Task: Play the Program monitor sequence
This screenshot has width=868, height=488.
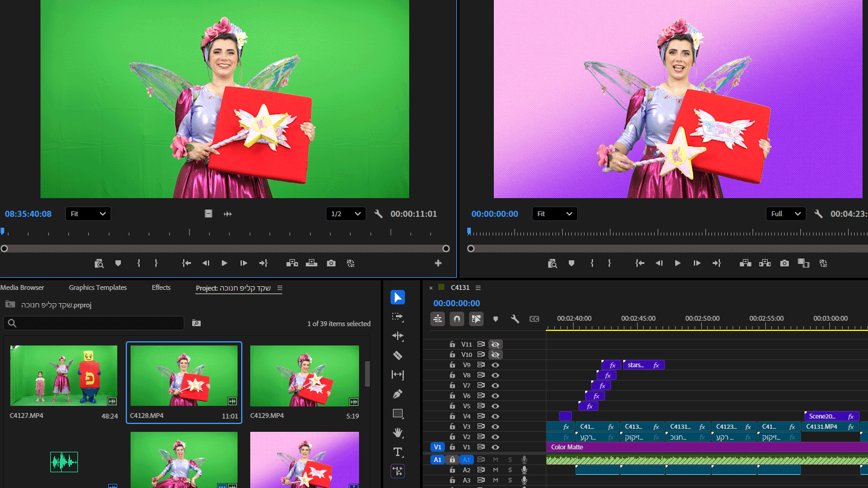Action: point(678,263)
